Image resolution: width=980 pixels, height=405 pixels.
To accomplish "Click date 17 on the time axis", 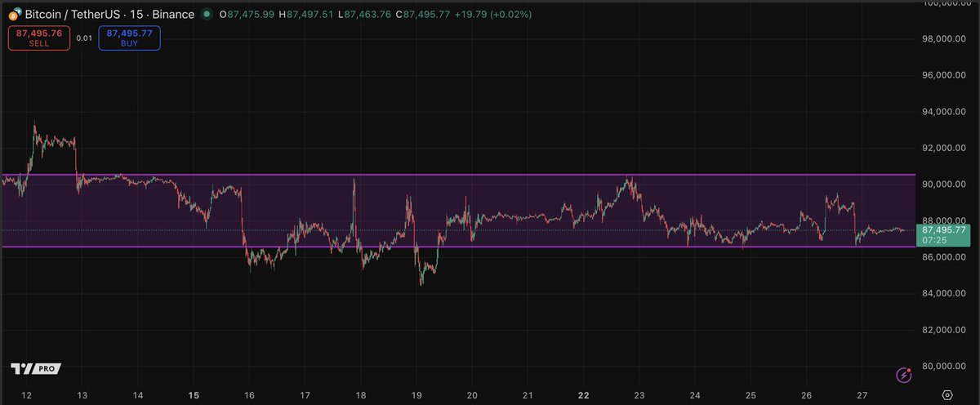I will pos(305,394).
